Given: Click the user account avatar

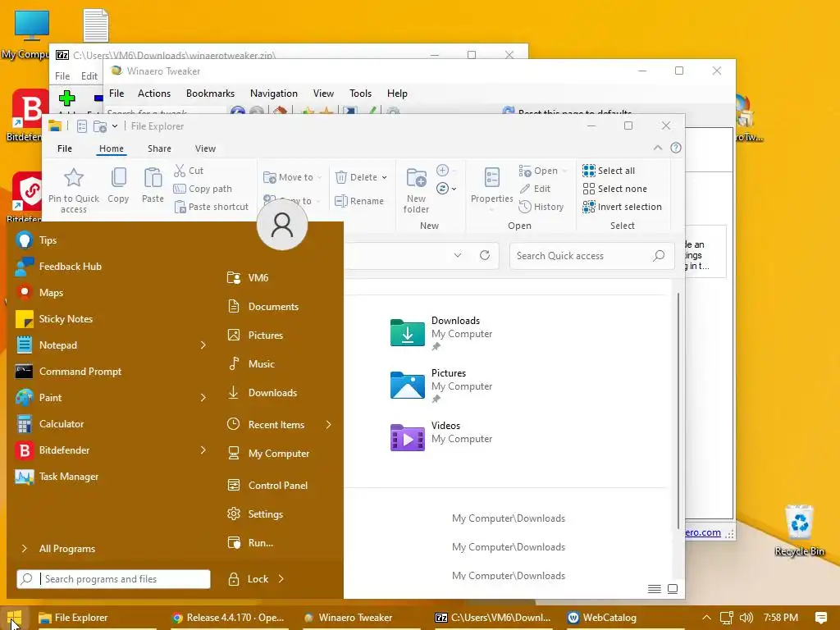Looking at the screenshot, I should point(282,225).
